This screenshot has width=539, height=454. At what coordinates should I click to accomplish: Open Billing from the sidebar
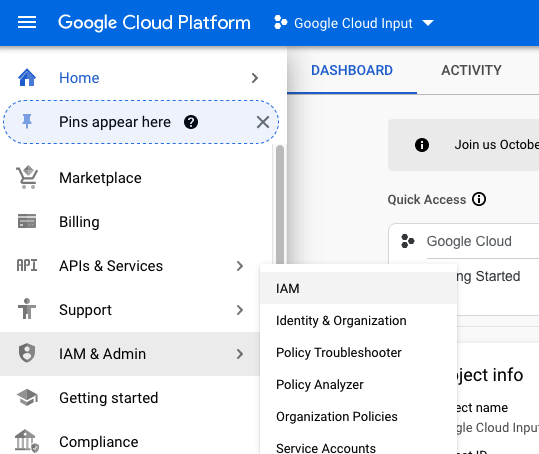point(79,222)
